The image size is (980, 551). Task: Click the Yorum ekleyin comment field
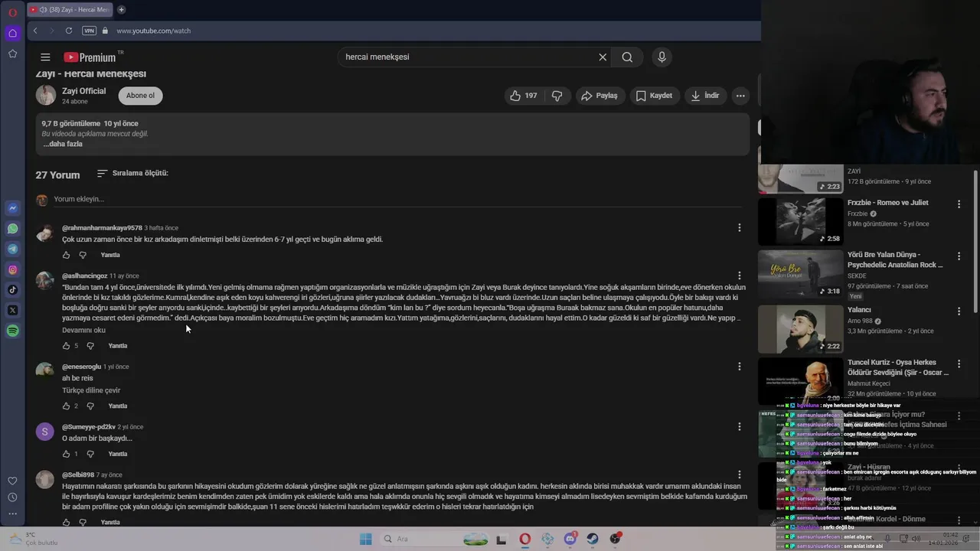coord(397,199)
